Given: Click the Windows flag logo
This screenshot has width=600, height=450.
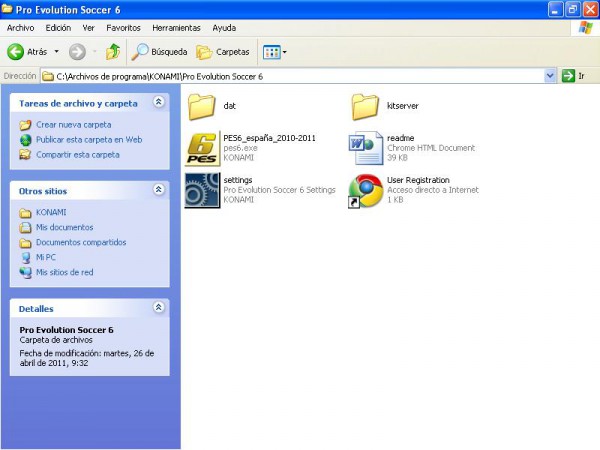Looking at the screenshot, I should (585, 28).
